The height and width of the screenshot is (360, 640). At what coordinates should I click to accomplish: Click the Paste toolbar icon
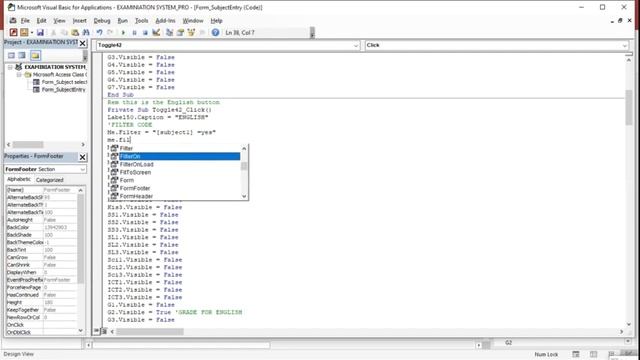pyautogui.click(x=75, y=32)
